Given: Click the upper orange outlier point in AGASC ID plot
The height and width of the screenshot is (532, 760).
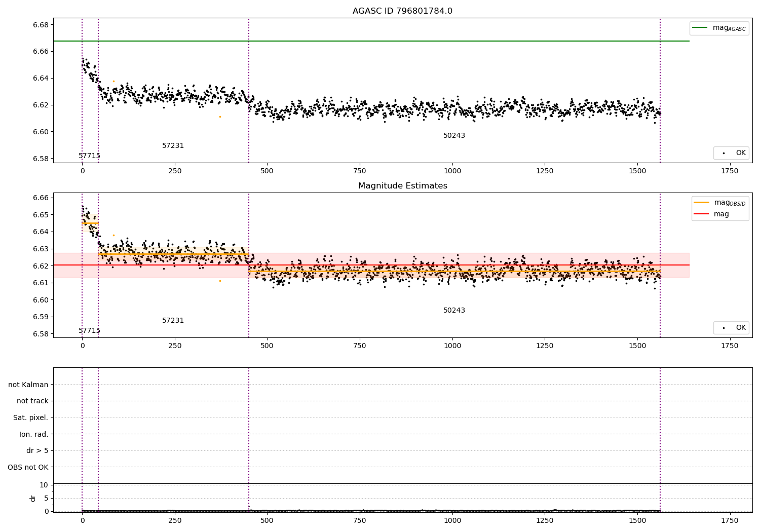Looking at the screenshot, I should 113,81.
